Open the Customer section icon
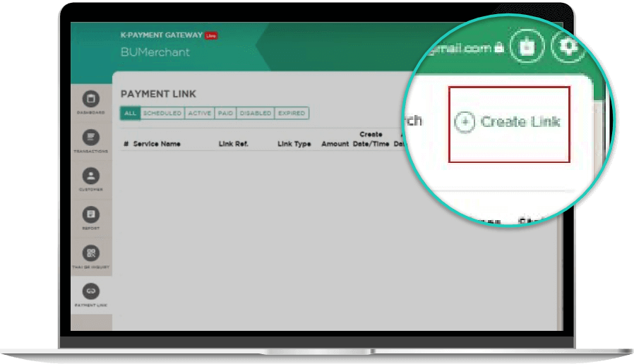Image resolution: width=634 pixels, height=364 pixels. (x=91, y=176)
